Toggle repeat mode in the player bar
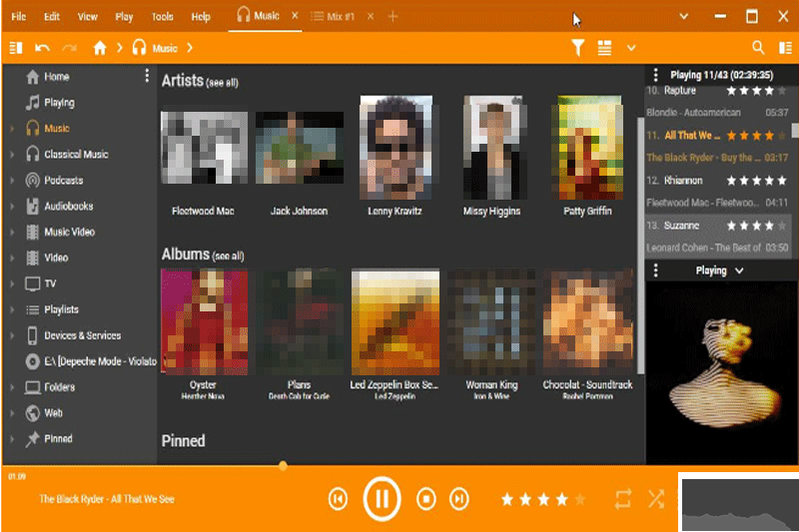The image size is (799, 532). pyautogui.click(x=624, y=499)
